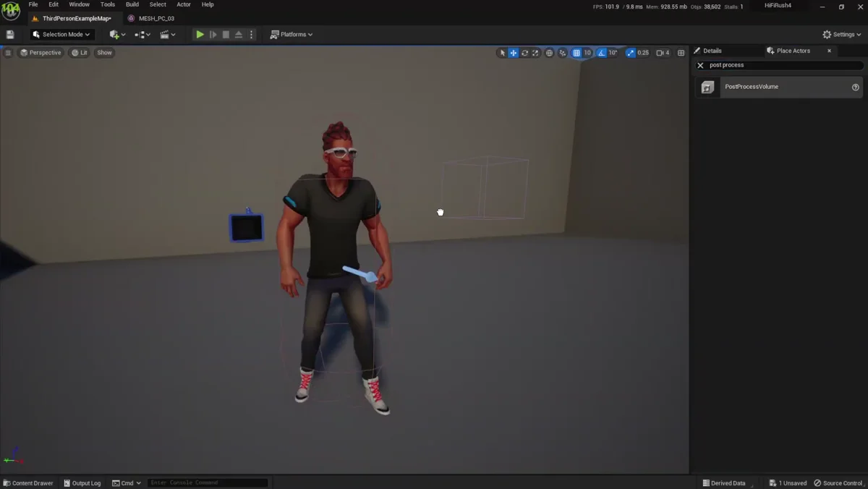Open the Lit view mode menu

pos(80,53)
